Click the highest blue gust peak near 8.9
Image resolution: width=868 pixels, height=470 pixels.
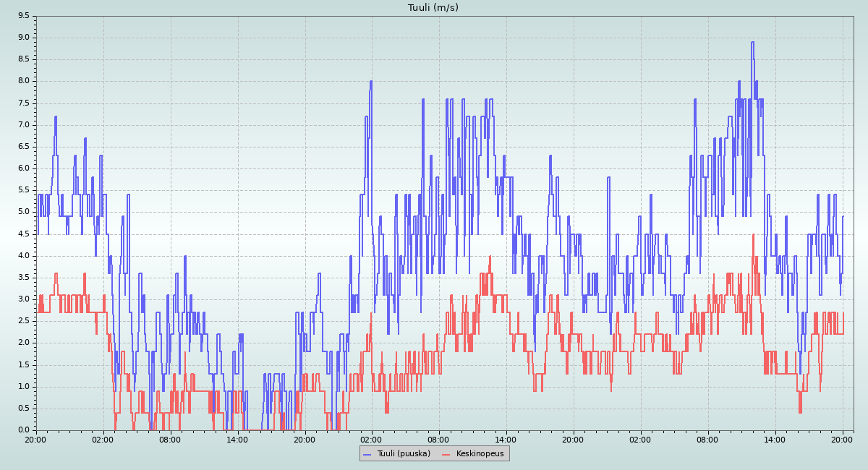[752, 42]
